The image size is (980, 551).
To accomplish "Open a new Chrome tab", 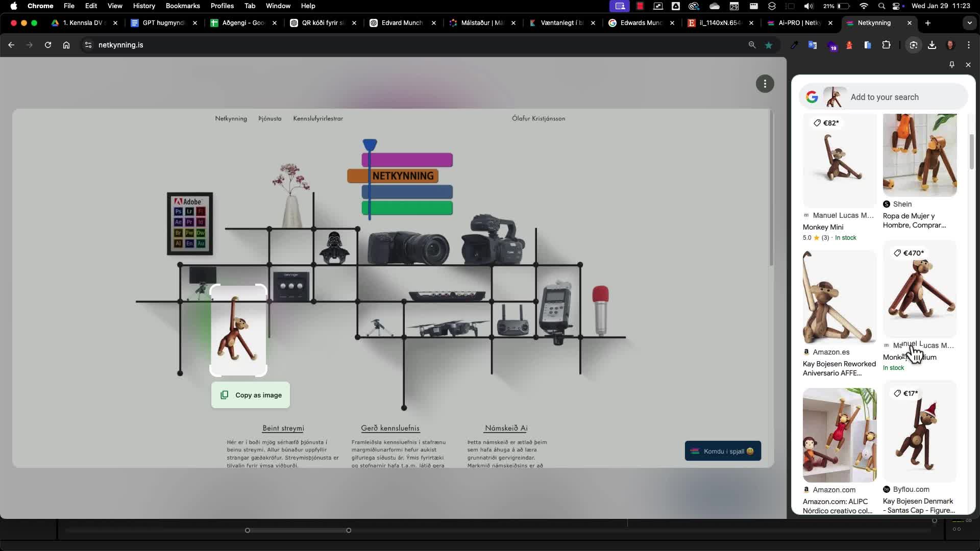I will [928, 23].
